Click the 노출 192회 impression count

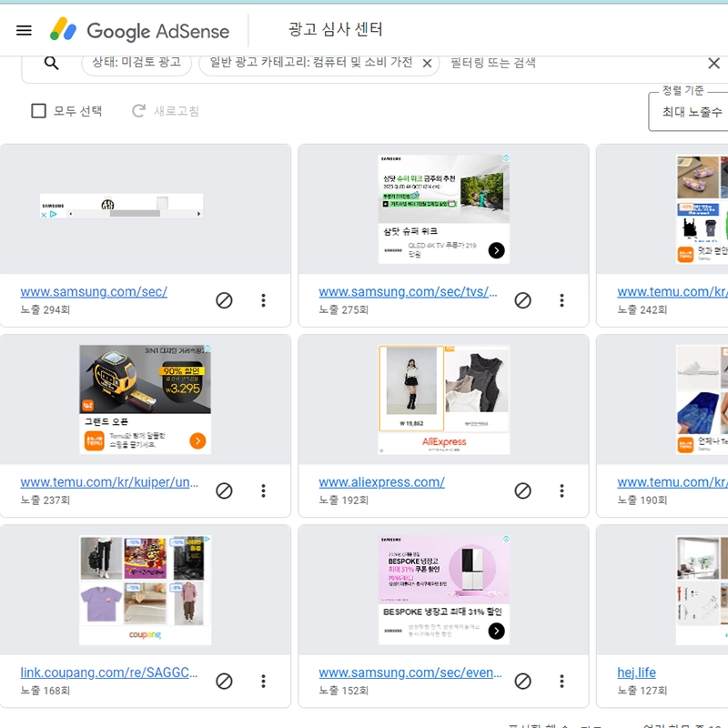[344, 500]
